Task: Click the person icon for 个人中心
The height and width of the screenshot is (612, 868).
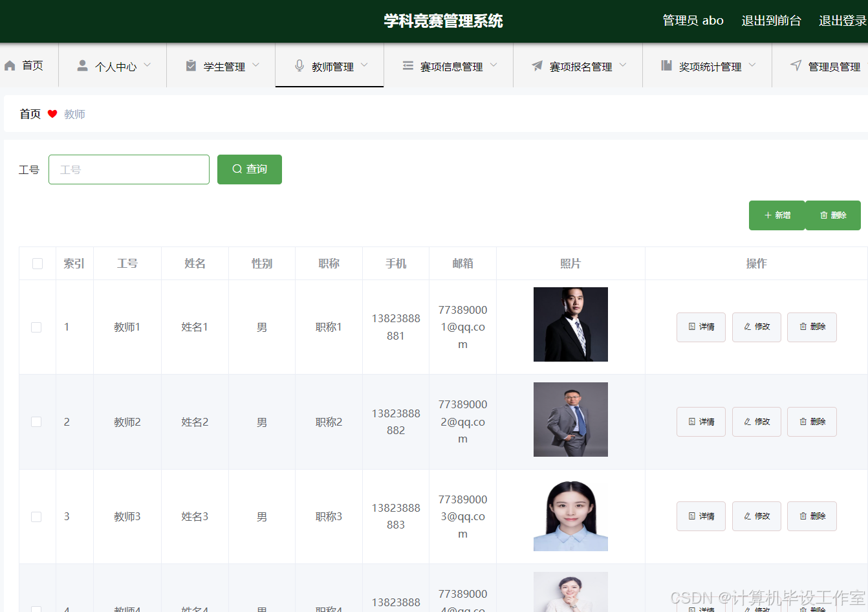Action: point(82,65)
